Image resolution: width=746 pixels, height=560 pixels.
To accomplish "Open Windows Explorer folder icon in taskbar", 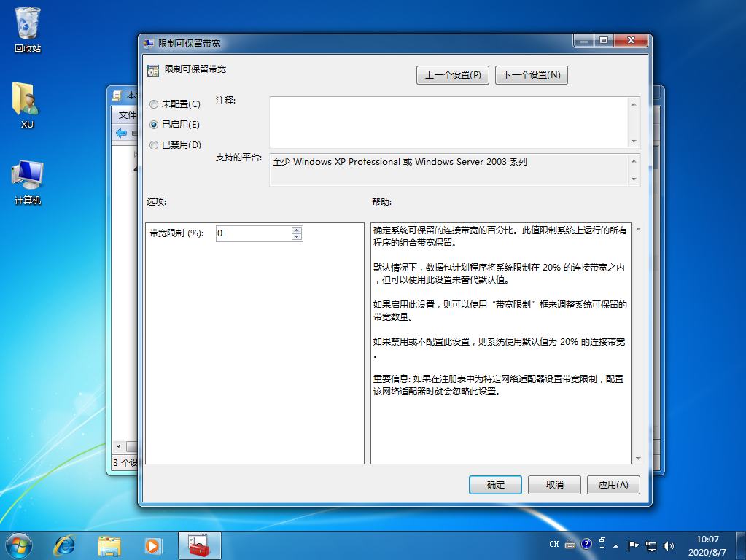I will (109, 545).
